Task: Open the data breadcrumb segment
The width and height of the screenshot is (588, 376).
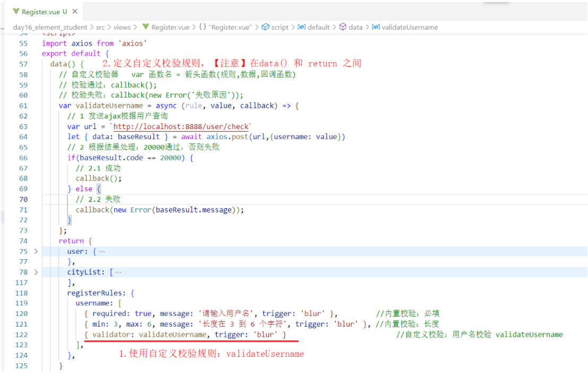Action: tap(355, 28)
